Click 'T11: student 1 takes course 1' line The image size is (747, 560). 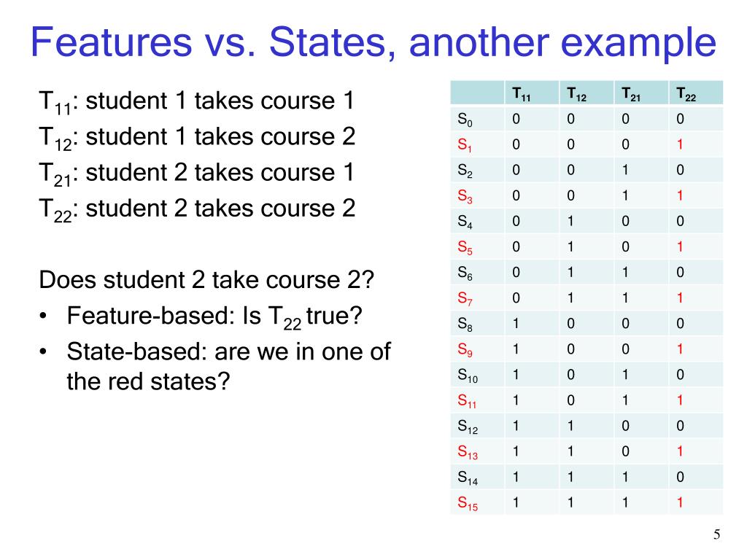tap(197, 102)
